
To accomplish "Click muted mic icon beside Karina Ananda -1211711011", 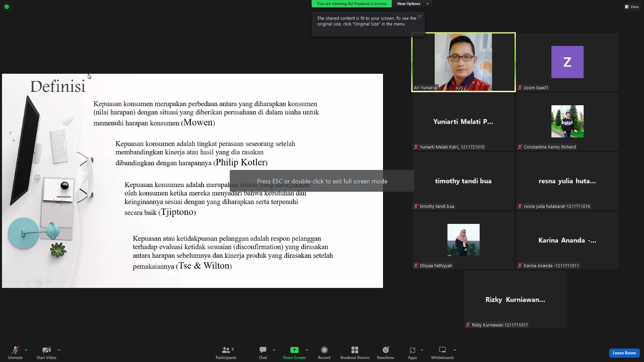I will 520,266.
